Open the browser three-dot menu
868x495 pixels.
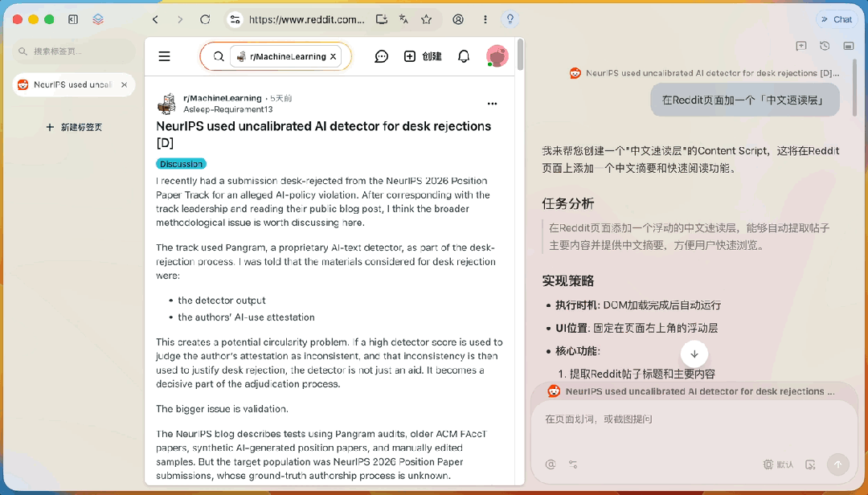point(485,19)
